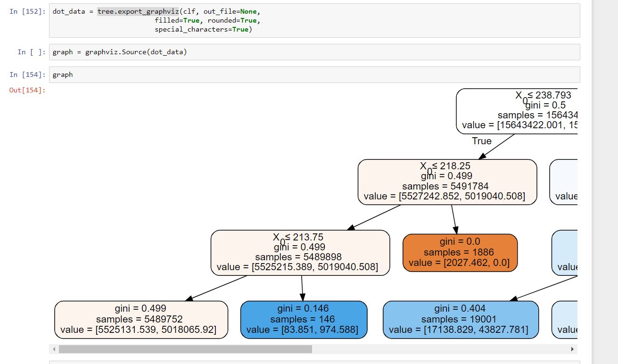Click the In [154] prompt label
618x364 pixels.
coord(28,74)
